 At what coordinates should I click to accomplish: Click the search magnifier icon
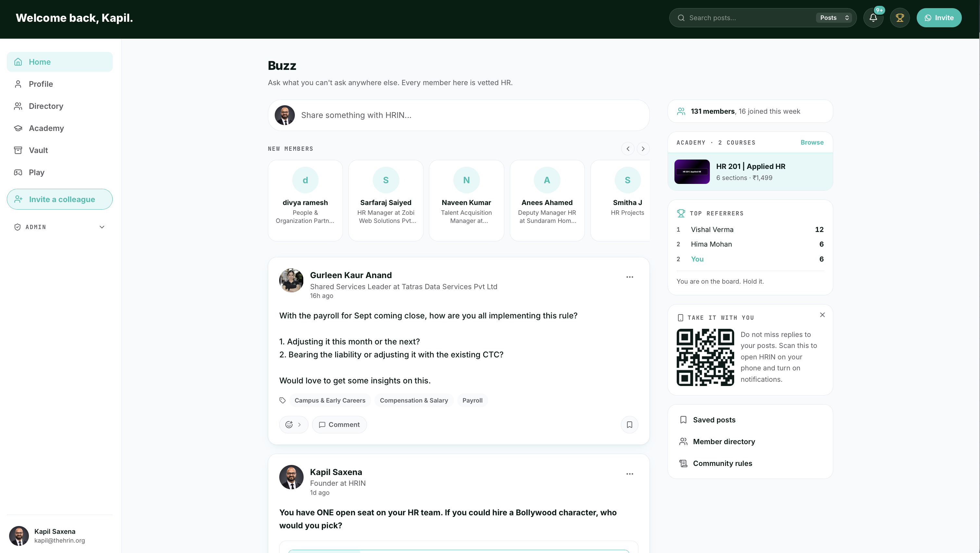(x=681, y=18)
